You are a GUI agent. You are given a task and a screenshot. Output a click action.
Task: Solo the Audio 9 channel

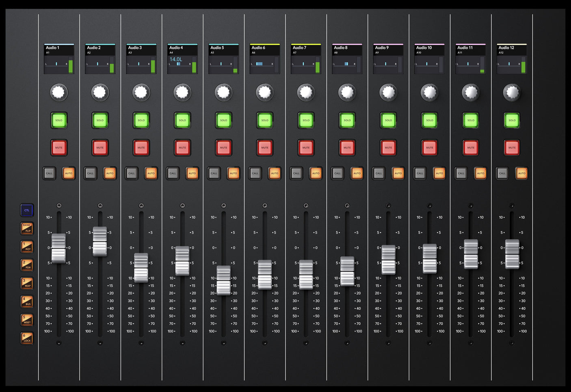pyautogui.click(x=388, y=121)
